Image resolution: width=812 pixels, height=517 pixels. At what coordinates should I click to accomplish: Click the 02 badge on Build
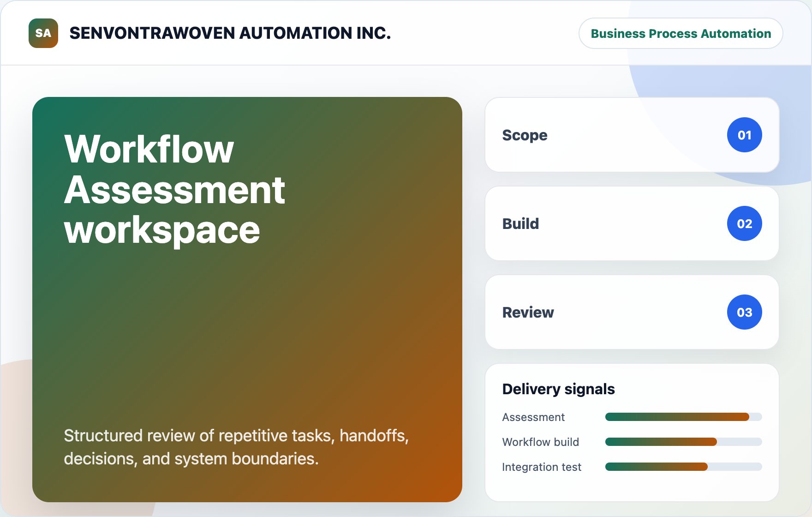coord(744,223)
